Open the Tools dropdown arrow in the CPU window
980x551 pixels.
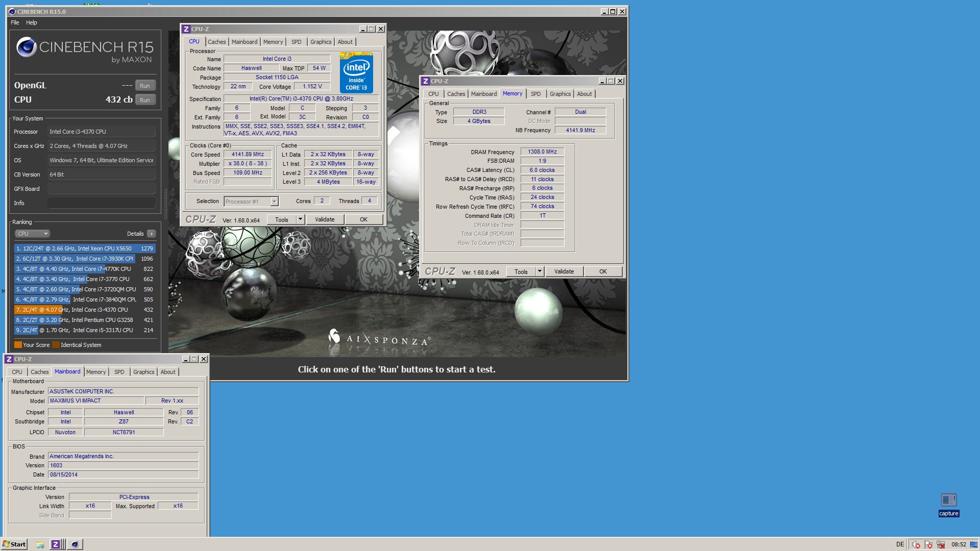coord(300,219)
